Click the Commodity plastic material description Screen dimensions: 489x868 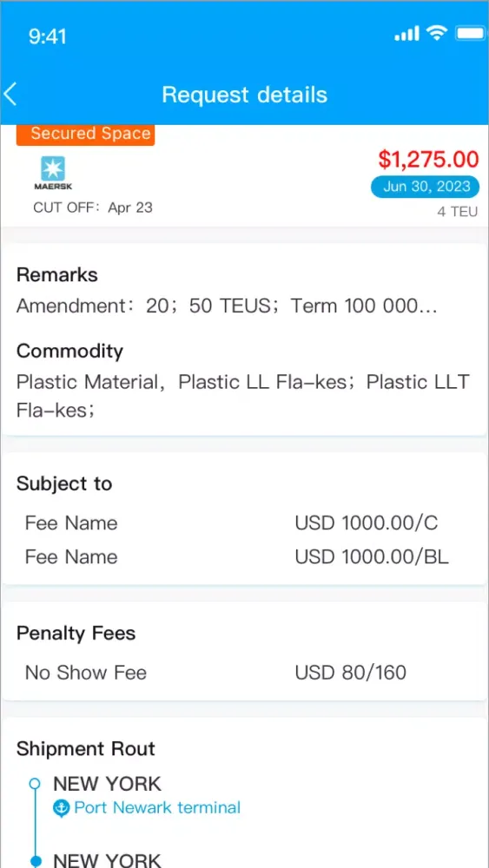243,397
